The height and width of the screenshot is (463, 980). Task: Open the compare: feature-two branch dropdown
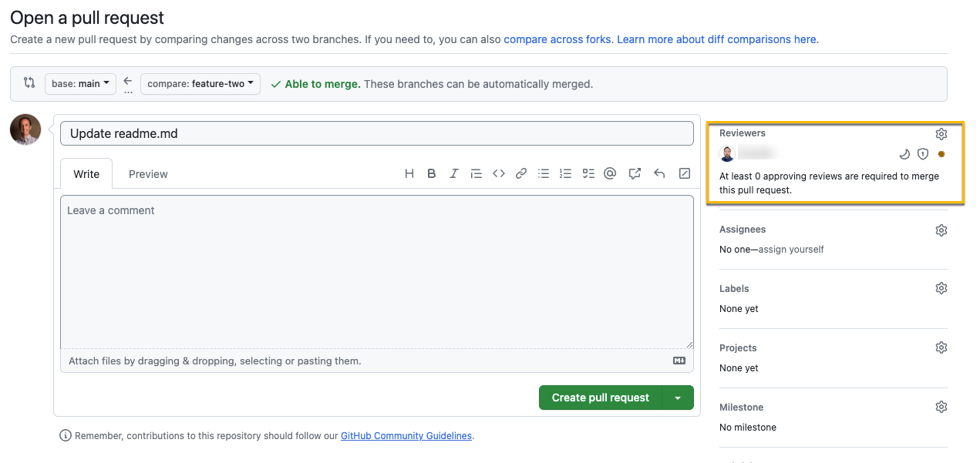click(200, 84)
